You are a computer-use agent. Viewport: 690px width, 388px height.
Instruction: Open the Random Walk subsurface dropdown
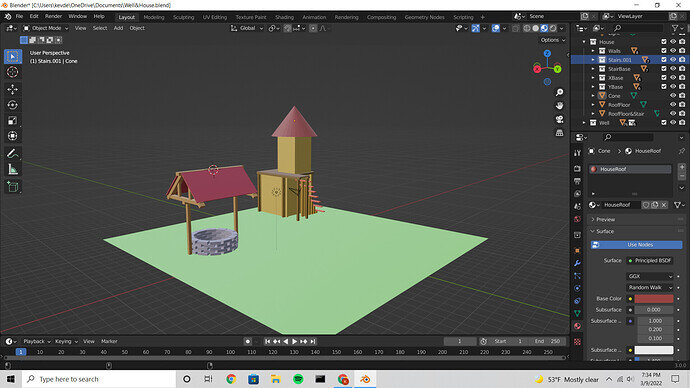point(650,287)
